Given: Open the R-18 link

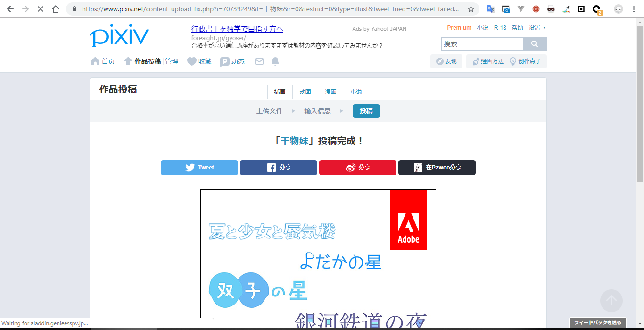Looking at the screenshot, I should pyautogui.click(x=500, y=28).
